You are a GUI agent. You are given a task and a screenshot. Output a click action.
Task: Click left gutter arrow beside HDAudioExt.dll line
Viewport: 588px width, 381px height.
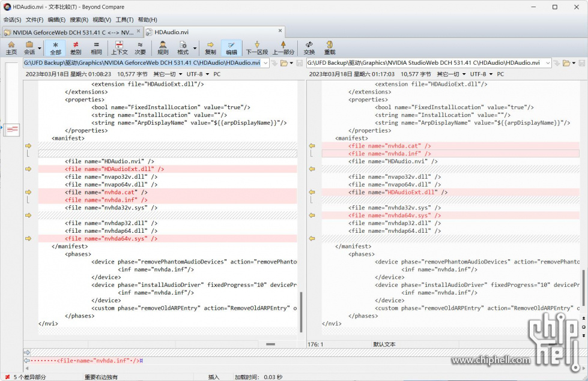coord(28,169)
